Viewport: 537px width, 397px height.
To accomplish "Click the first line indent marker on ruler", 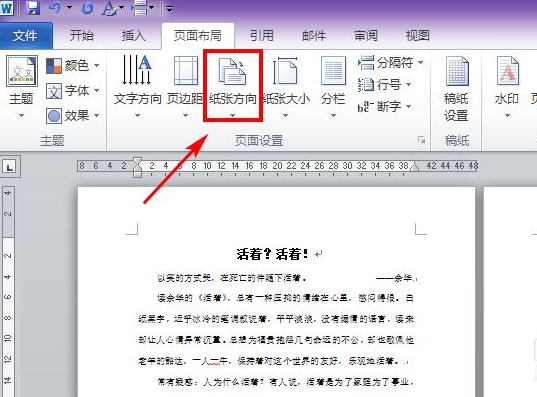I will (137, 161).
